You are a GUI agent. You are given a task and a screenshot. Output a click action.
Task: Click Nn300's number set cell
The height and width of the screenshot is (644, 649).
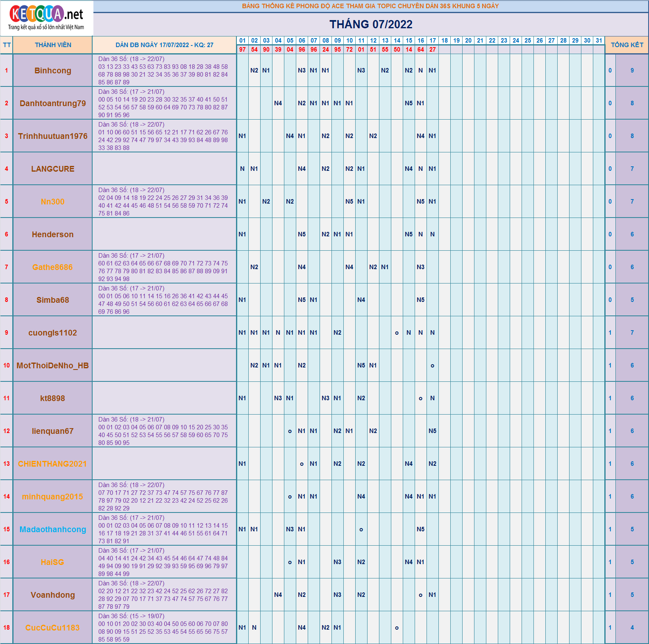point(164,202)
